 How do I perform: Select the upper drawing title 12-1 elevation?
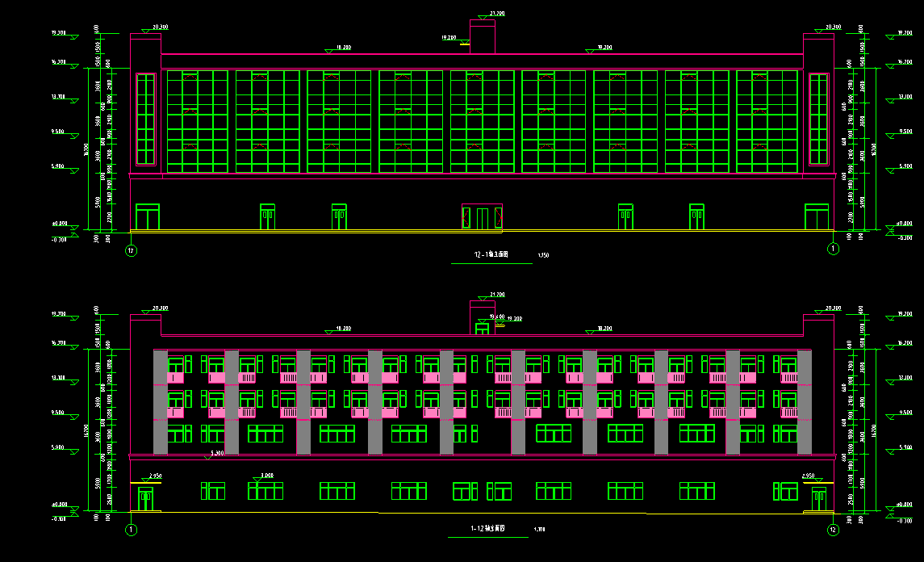(x=491, y=256)
